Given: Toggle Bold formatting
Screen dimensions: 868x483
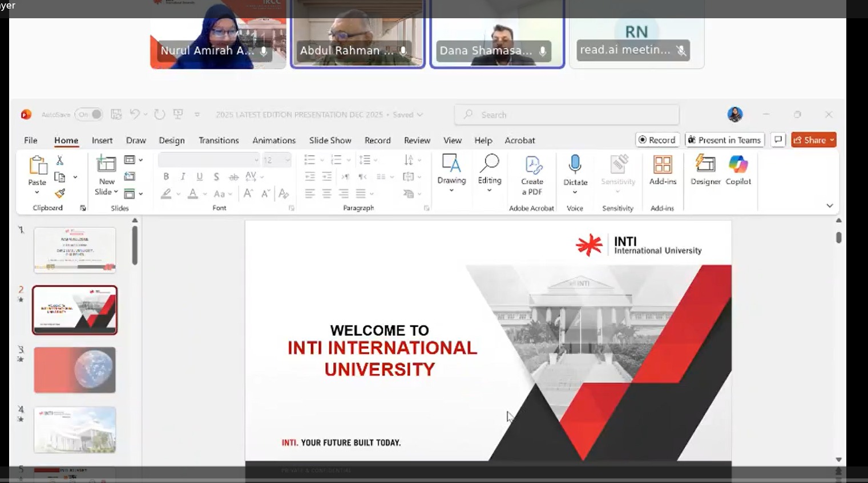Looking at the screenshot, I should click(x=166, y=177).
